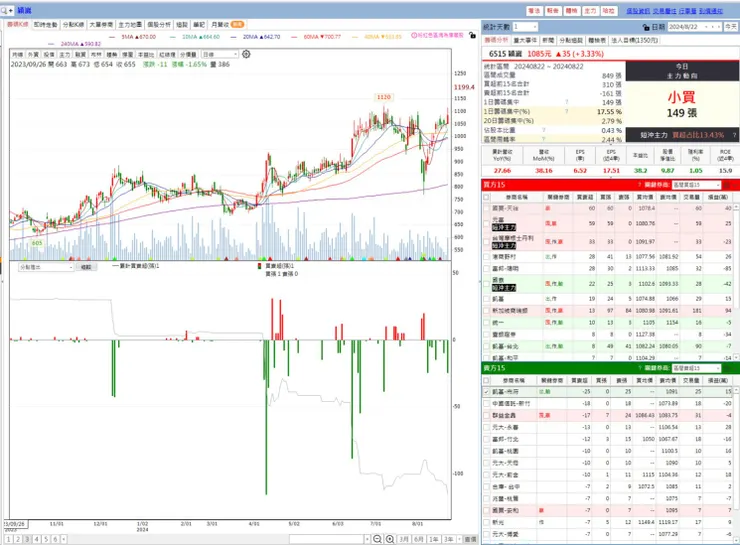This screenshot has width=740, height=545.
Task: Click the help icon beside 區間周轉率
Action: (544, 139)
